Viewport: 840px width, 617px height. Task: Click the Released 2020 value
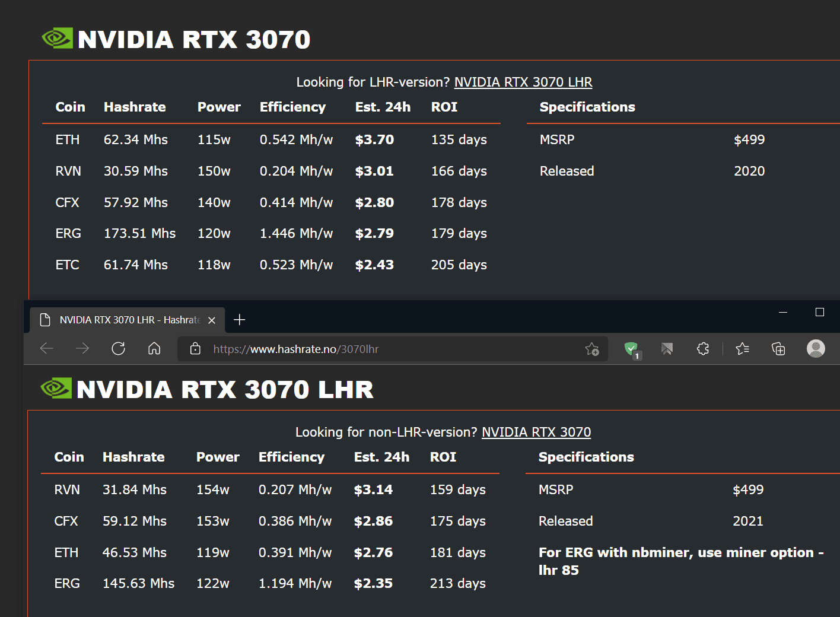[x=749, y=171]
